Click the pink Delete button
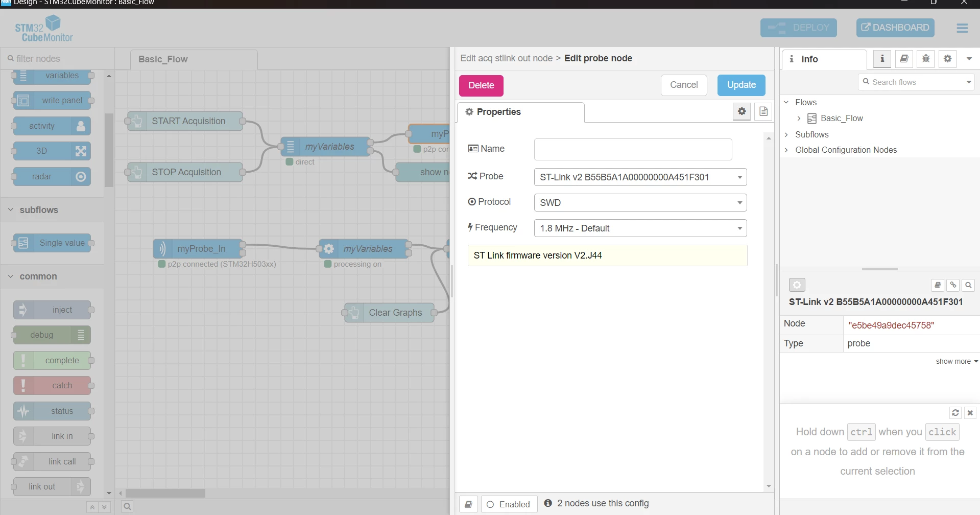980x515 pixels. point(481,85)
